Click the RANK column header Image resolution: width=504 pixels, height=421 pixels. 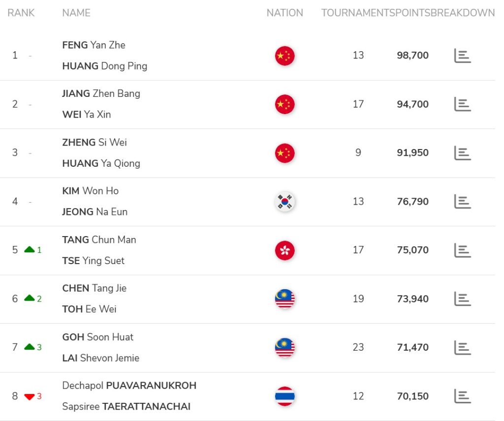pos(21,13)
